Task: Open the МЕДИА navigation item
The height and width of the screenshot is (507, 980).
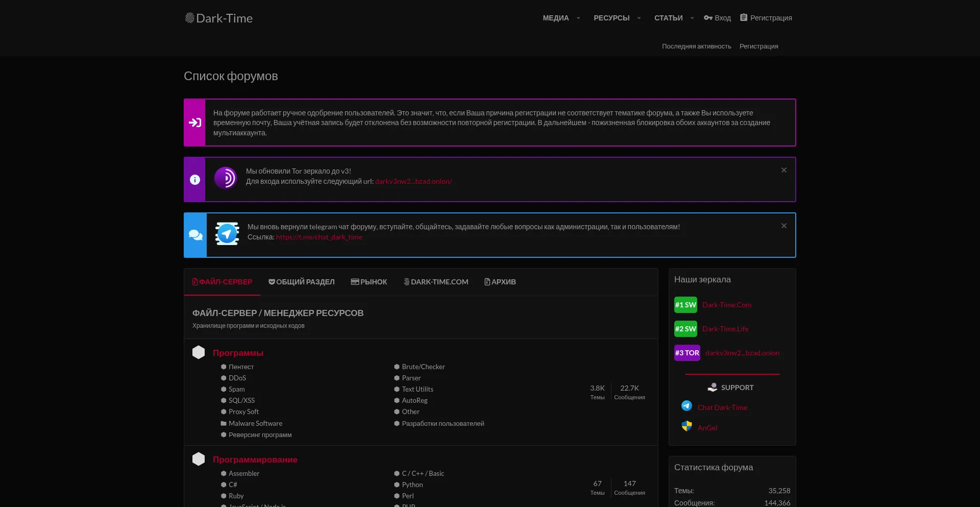Action: coord(555,18)
